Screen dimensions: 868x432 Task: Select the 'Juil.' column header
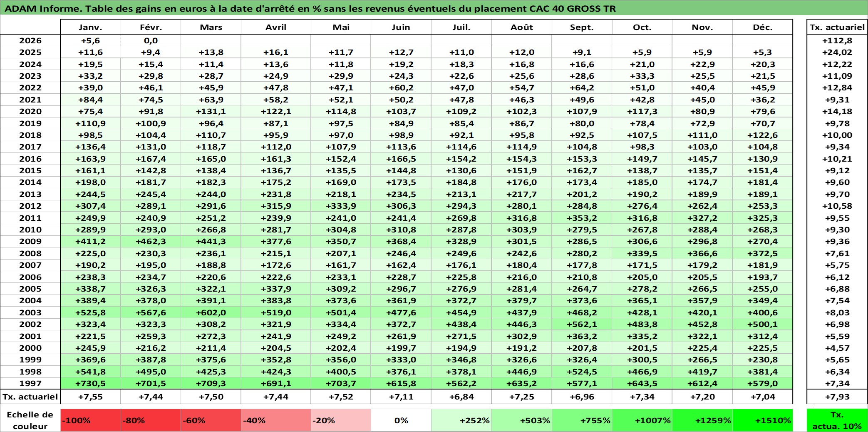point(461,27)
